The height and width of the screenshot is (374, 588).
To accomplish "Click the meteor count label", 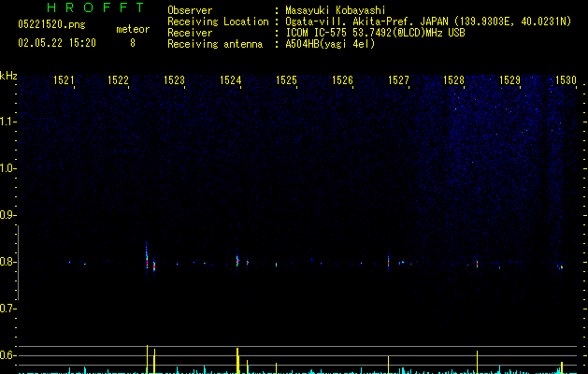I will coord(133,29).
